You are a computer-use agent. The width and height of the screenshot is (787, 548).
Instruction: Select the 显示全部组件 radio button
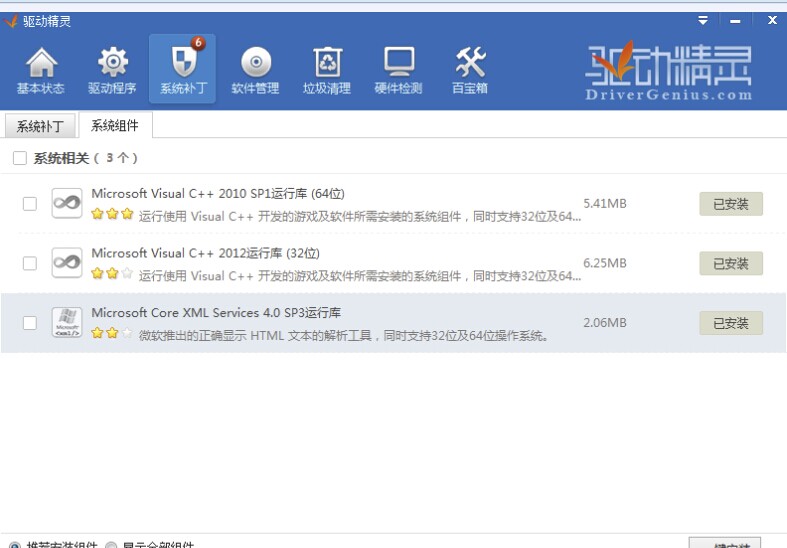click(111, 545)
